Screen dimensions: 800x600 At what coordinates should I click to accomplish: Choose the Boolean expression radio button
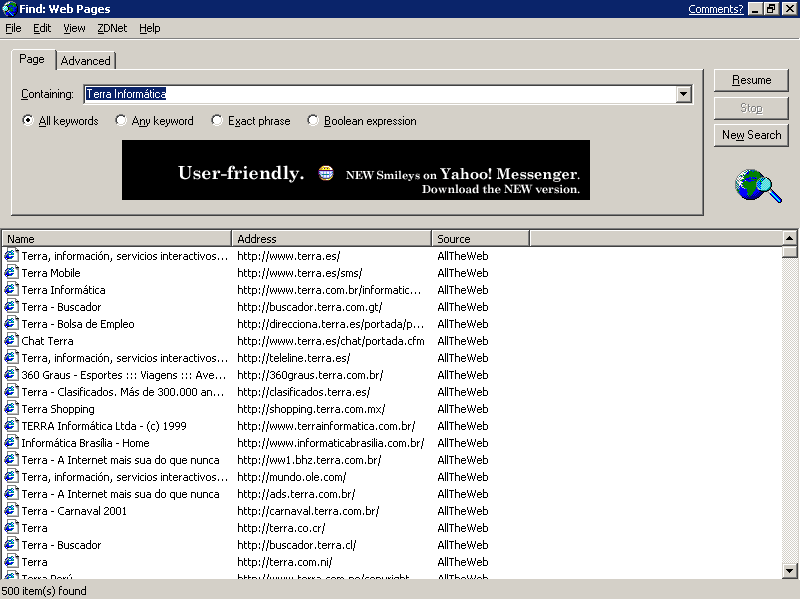pos(313,121)
